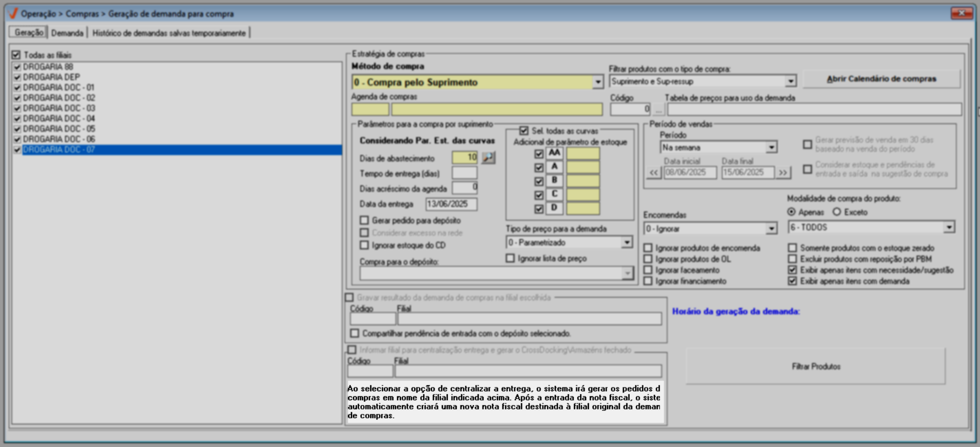
Task: Select the Exceto radio button
Action: pyautogui.click(x=837, y=212)
